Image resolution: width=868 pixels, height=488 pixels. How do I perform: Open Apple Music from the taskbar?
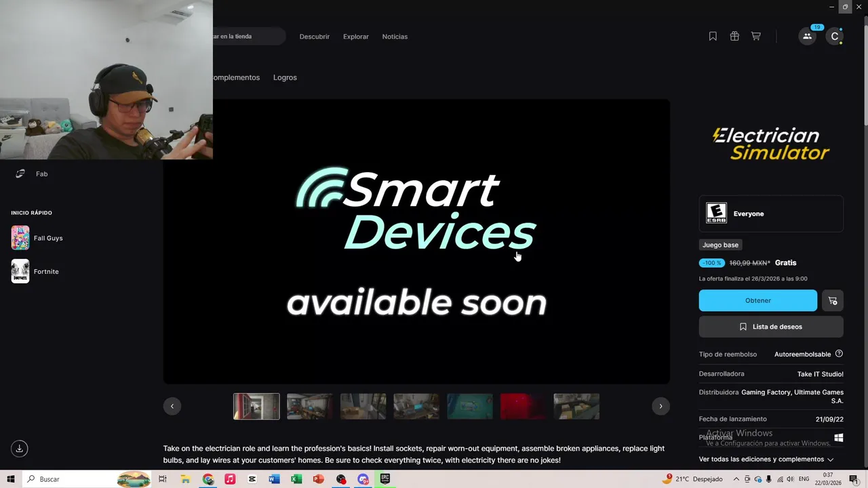click(x=230, y=479)
